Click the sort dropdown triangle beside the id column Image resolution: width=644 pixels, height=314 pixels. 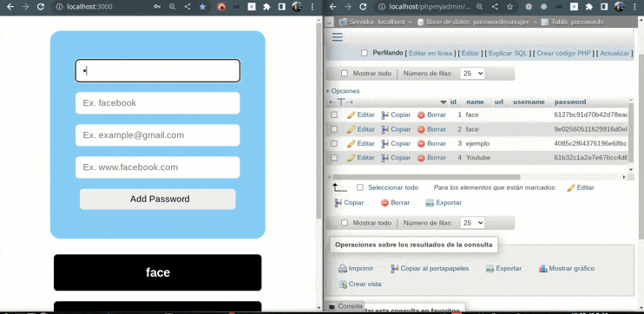point(444,102)
